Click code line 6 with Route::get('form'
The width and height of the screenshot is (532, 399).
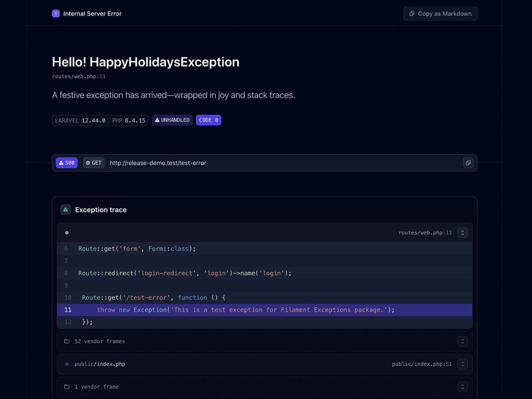coord(265,249)
